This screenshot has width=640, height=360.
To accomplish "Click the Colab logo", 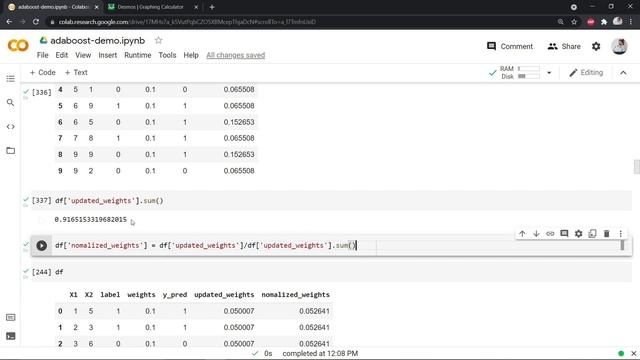I will [18, 45].
